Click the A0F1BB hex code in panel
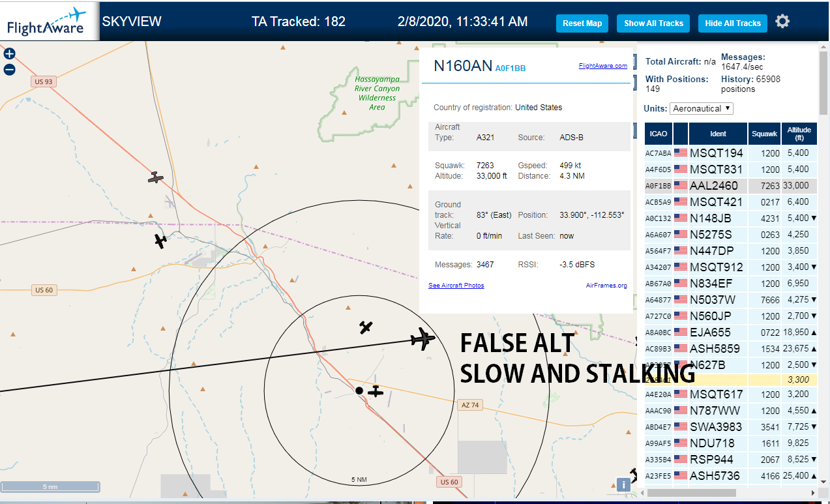 [x=511, y=68]
